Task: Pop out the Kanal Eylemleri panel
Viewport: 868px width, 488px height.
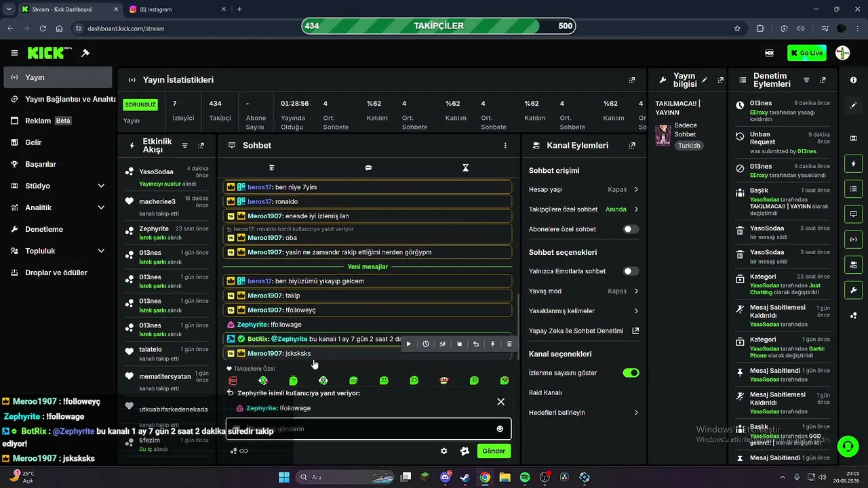Action: (632, 145)
